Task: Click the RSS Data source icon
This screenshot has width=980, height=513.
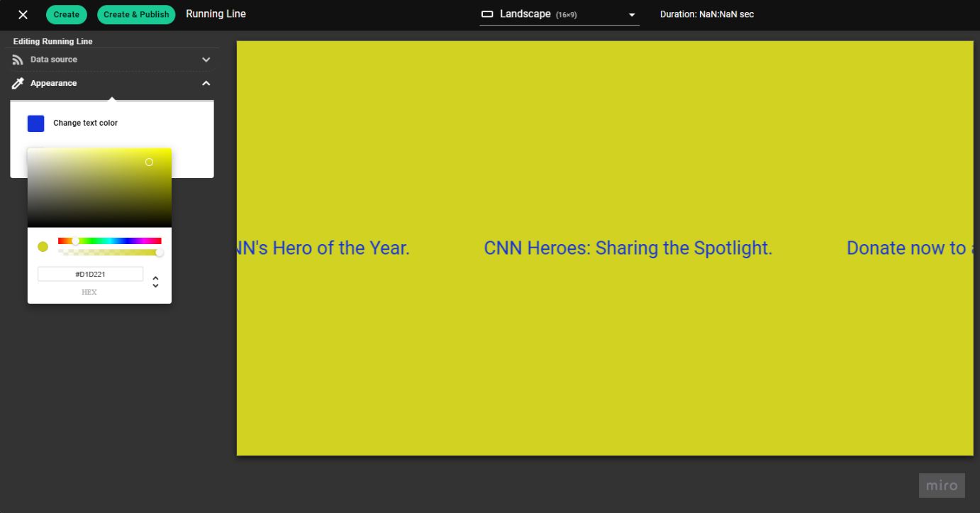Action: (x=18, y=60)
